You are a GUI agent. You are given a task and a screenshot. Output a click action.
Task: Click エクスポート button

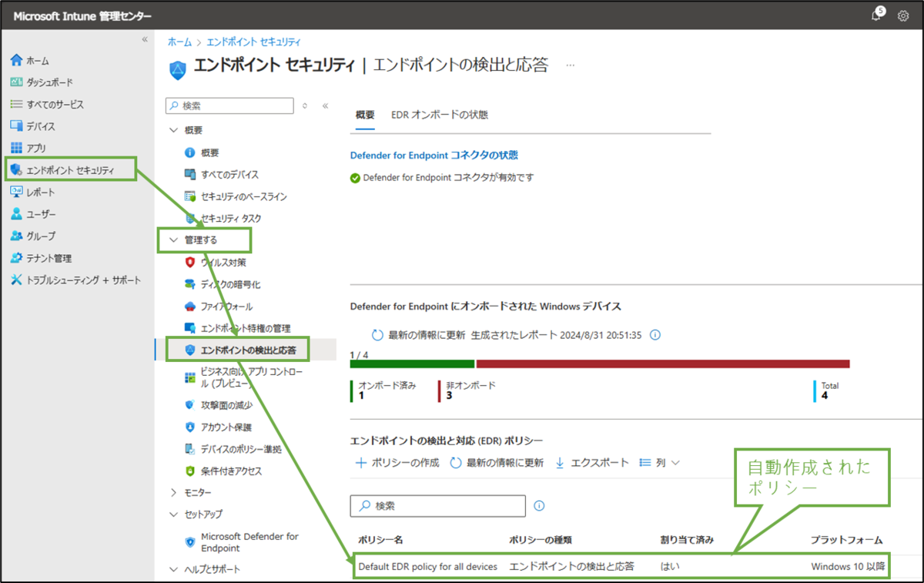click(x=591, y=463)
